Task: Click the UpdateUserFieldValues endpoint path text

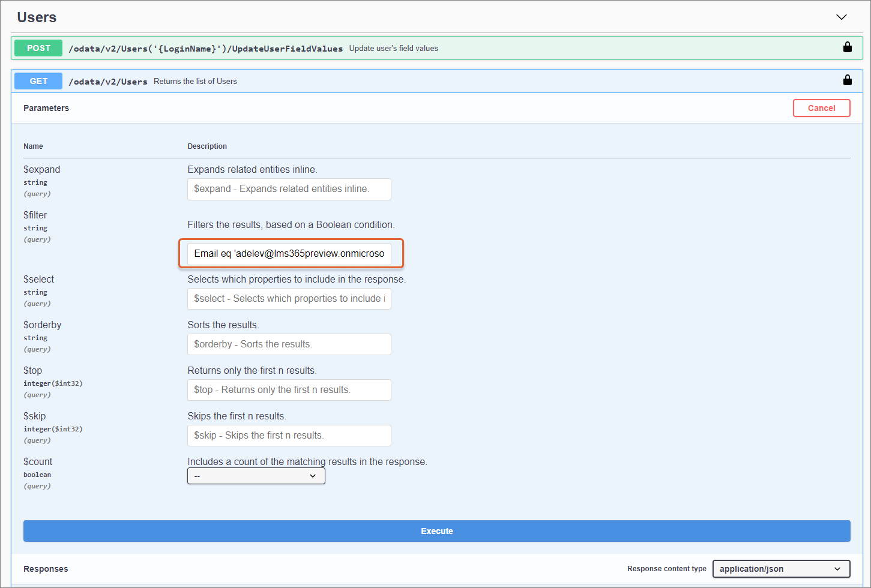Action: (205, 49)
